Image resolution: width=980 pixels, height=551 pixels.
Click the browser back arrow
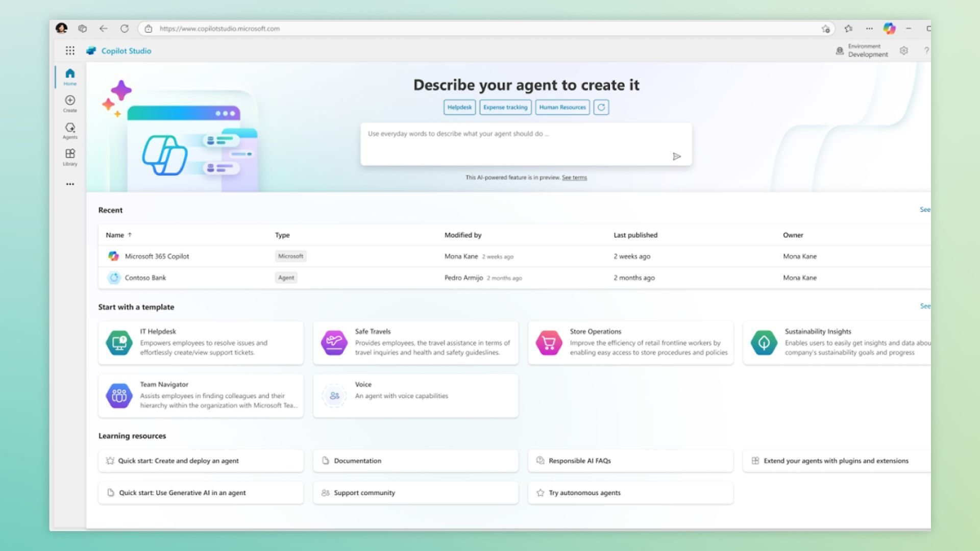coord(104,29)
